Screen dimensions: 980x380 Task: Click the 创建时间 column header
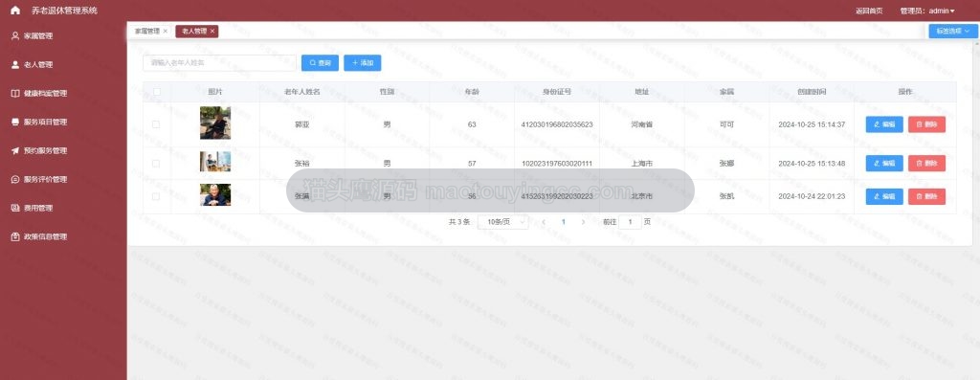[812, 92]
